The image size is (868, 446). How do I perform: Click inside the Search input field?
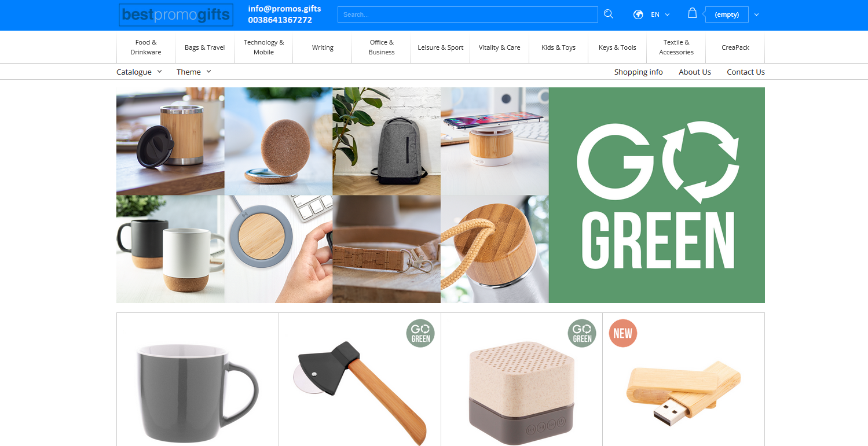tap(467, 14)
